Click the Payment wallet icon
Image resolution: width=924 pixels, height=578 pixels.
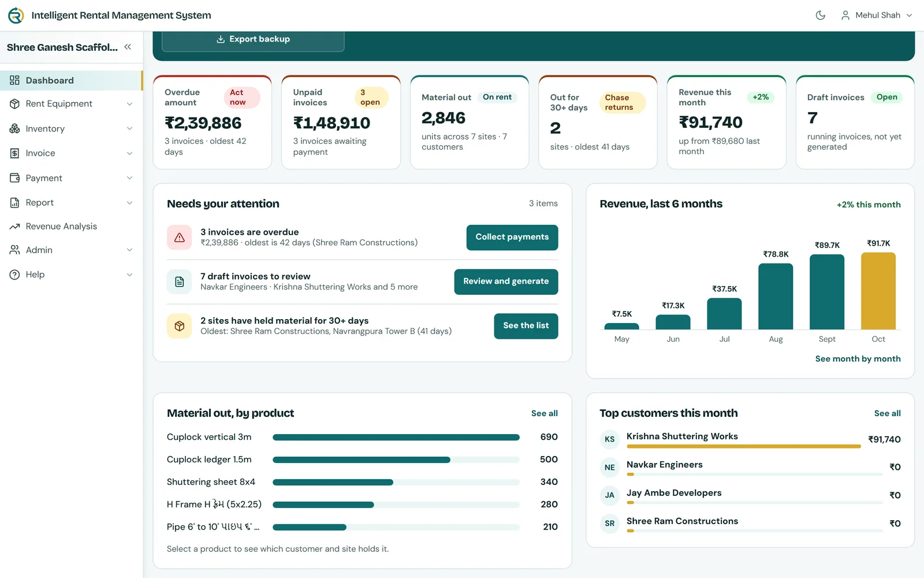click(14, 178)
